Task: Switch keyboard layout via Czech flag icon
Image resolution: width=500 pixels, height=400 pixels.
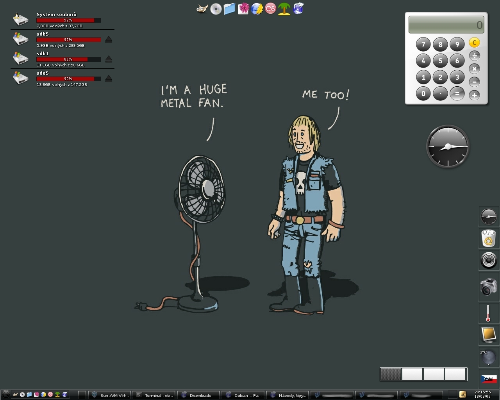Action: pos(489,379)
